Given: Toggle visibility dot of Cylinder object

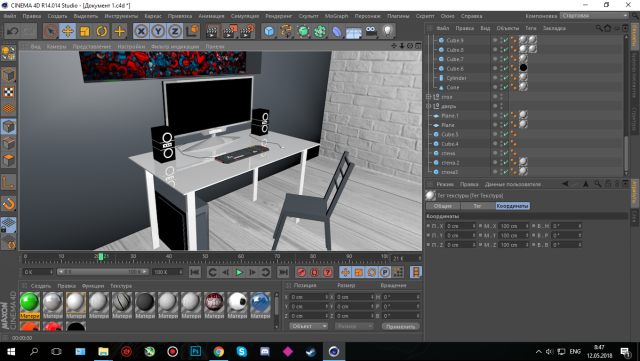Looking at the screenshot, I should pyautogui.click(x=495, y=77).
